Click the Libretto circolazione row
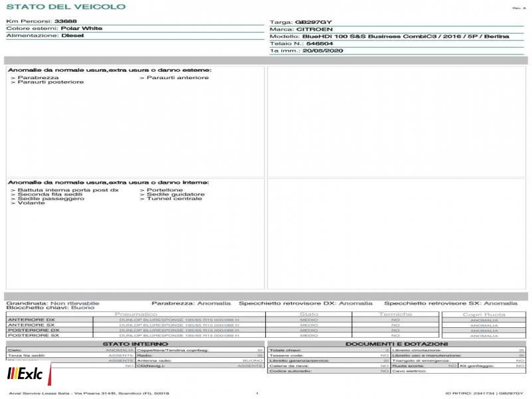This screenshot has width=532, height=399. point(458,350)
